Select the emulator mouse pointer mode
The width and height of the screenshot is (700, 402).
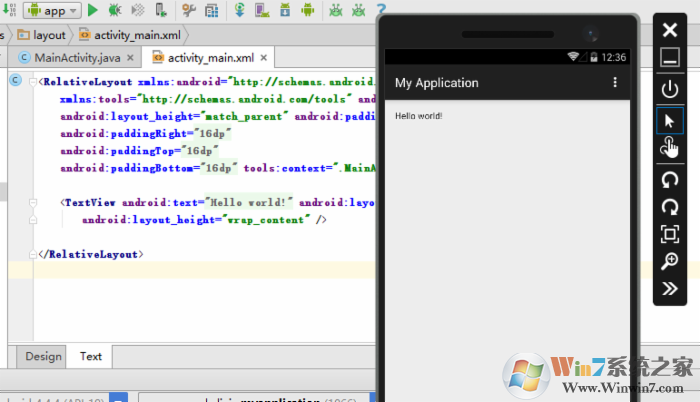point(670,120)
